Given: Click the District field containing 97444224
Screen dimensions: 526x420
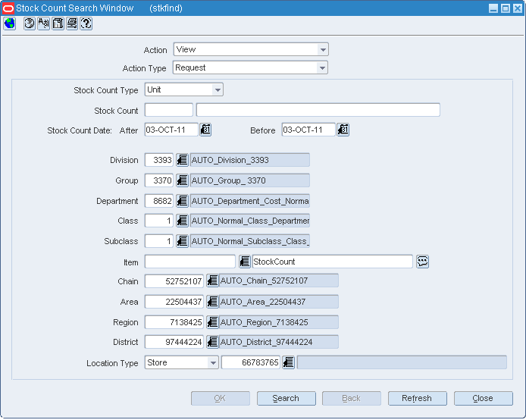Looking at the screenshot, I should (x=174, y=342).
